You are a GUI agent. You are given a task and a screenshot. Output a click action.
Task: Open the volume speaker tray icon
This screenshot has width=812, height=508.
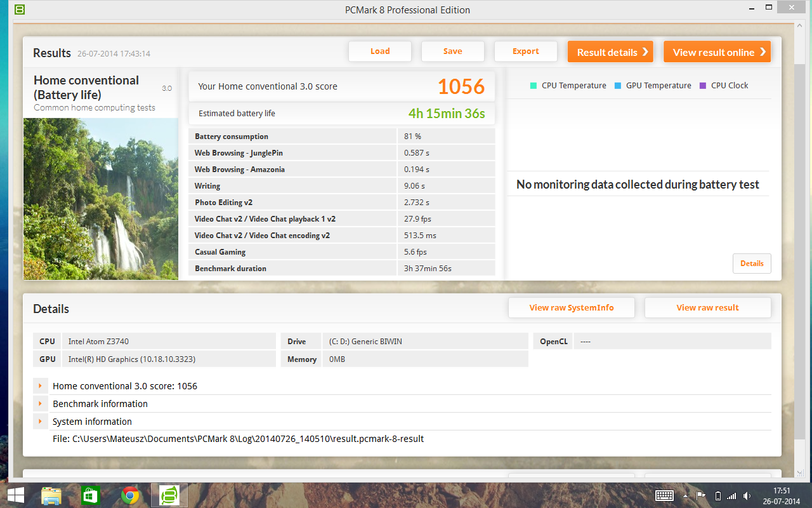pyautogui.click(x=747, y=496)
